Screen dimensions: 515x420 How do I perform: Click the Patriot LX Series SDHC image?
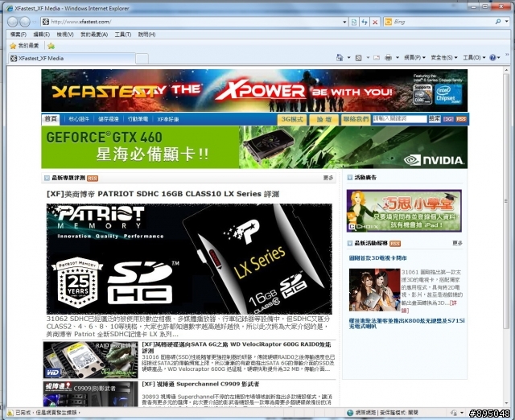tap(189, 259)
